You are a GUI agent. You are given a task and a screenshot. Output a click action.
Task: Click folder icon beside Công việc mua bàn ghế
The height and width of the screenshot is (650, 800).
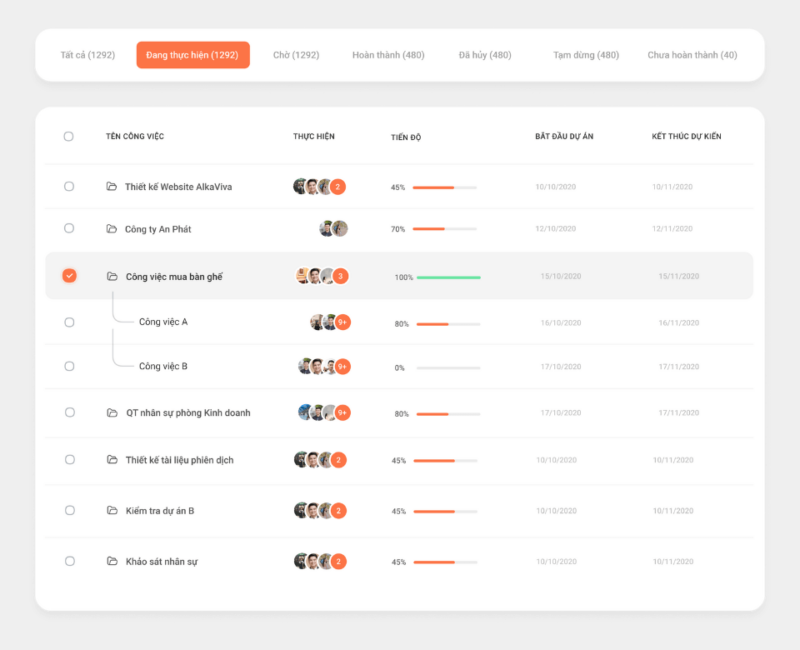click(x=112, y=276)
